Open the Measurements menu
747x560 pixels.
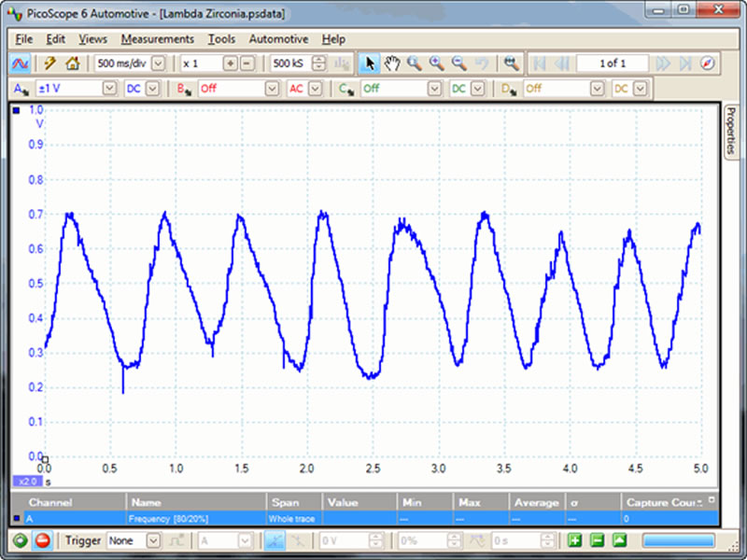tap(157, 39)
